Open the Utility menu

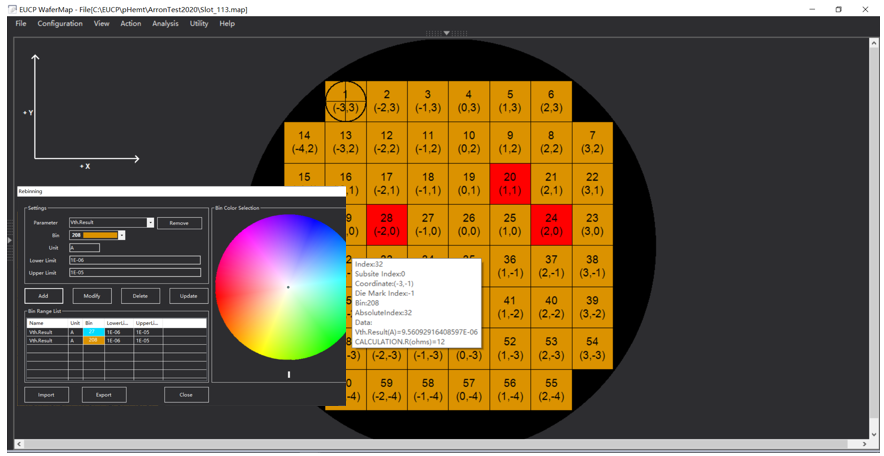199,23
